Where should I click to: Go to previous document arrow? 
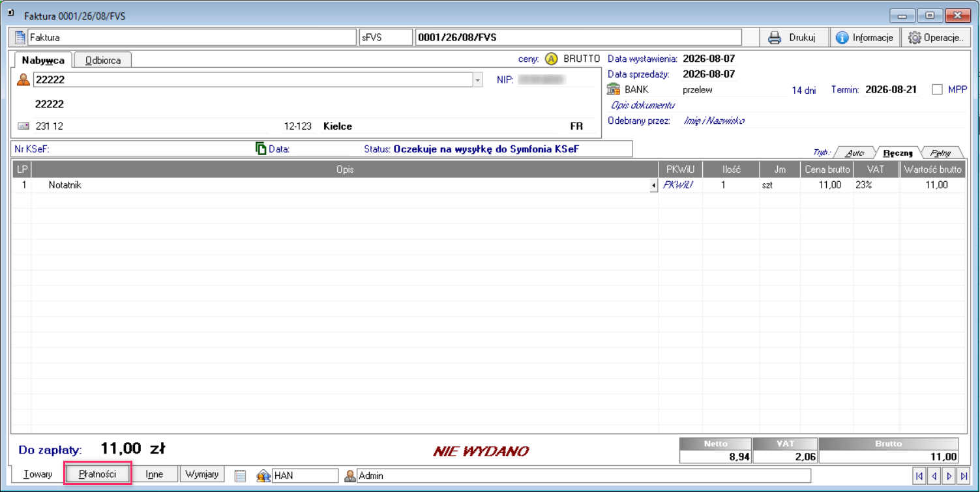[934, 476]
